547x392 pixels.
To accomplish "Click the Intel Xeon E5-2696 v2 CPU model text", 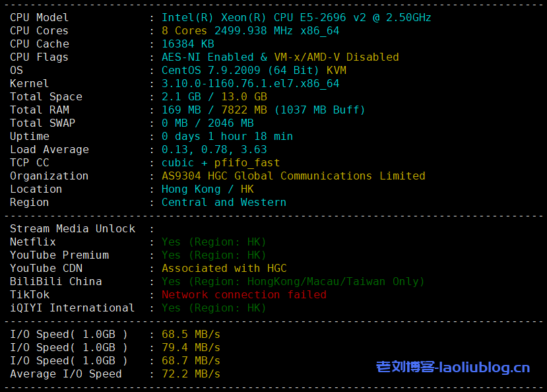I will (x=295, y=17).
